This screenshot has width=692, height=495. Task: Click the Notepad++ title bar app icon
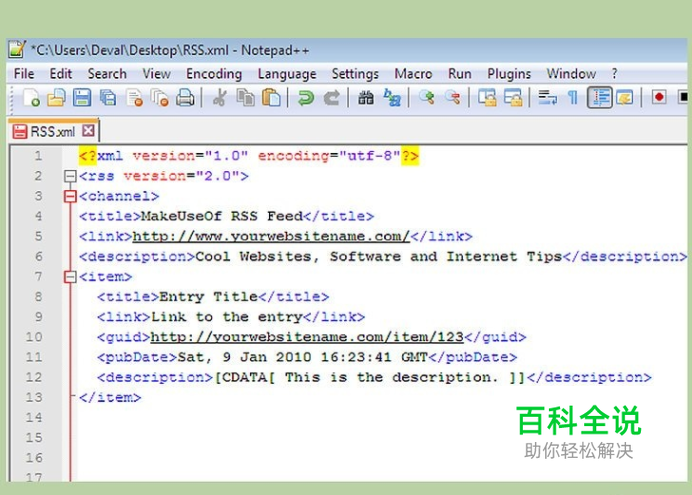(17, 49)
